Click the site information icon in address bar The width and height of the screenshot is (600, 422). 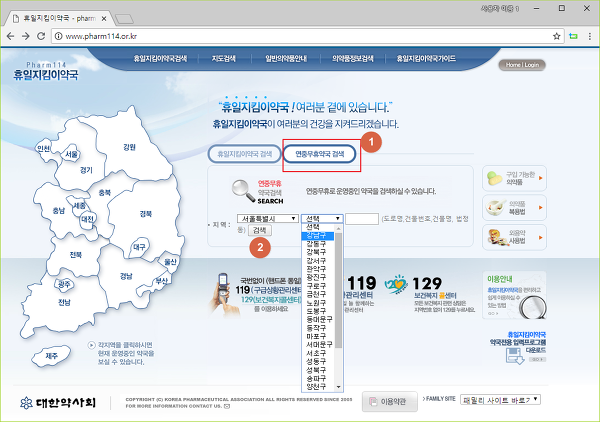(58, 36)
